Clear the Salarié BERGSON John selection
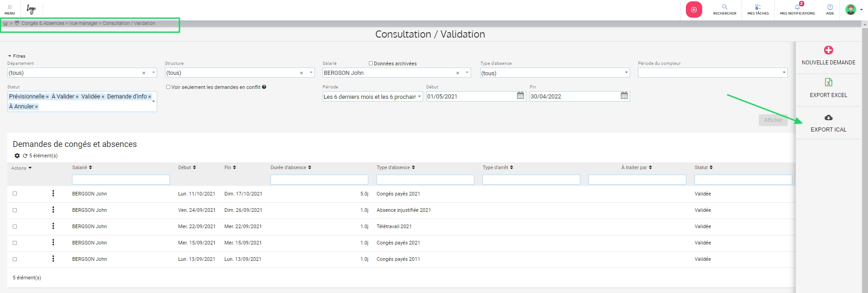 [458, 73]
